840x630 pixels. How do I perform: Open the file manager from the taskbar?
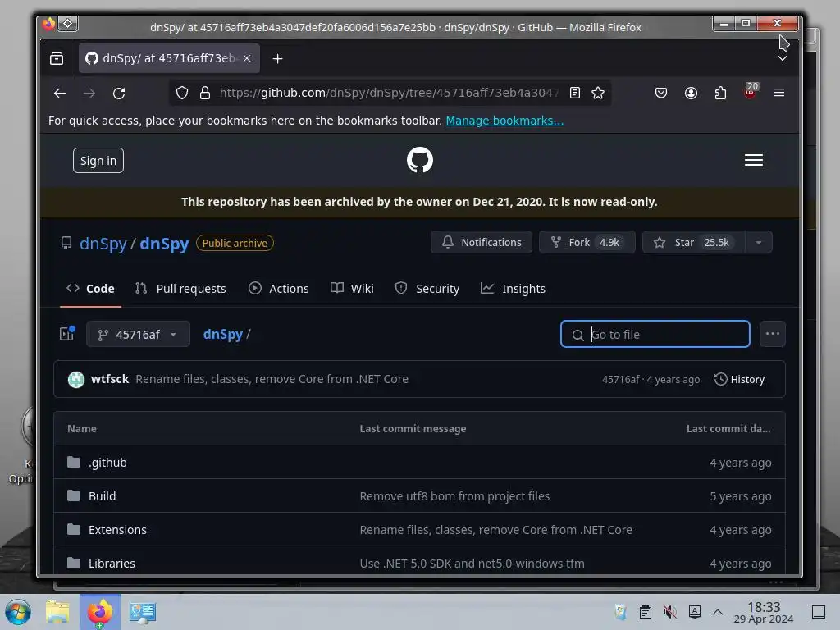[58, 612]
